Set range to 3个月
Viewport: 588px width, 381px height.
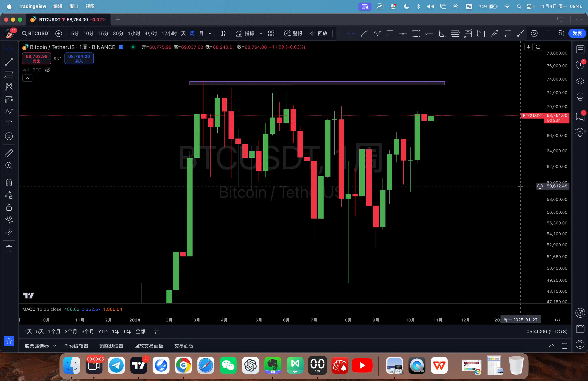tap(71, 332)
